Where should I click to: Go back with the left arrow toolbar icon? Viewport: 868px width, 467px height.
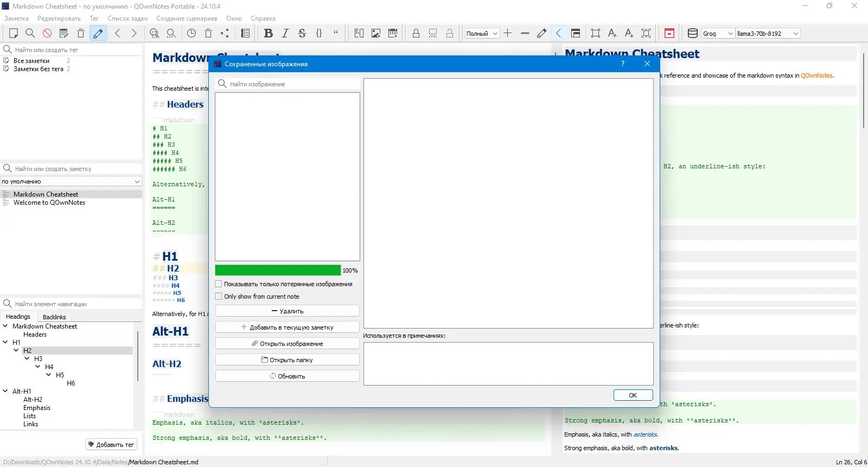pos(117,33)
